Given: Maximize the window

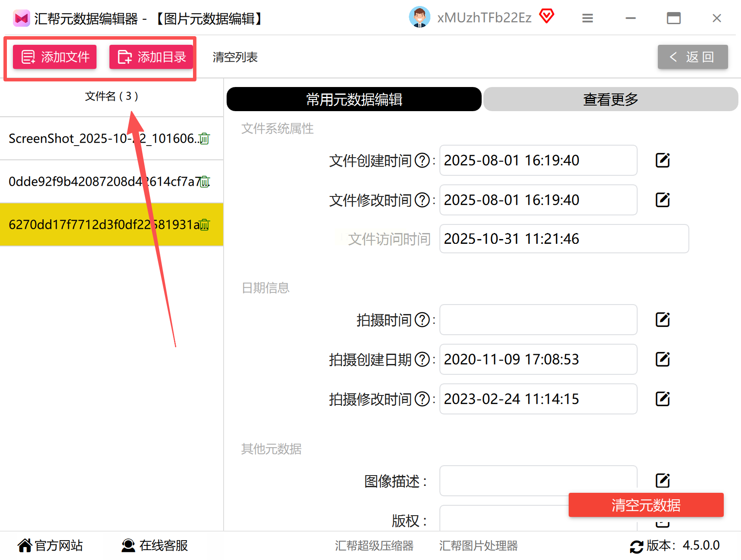Looking at the screenshot, I should 674,18.
